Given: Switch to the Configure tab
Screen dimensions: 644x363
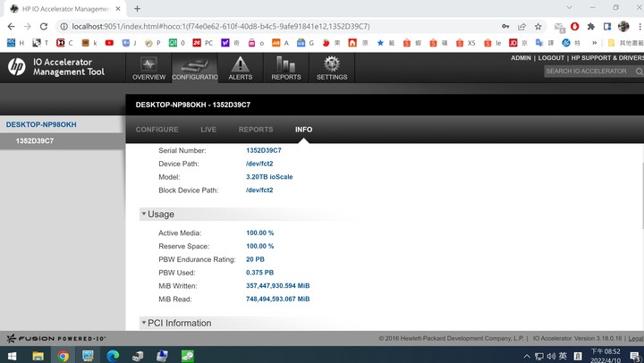Looking at the screenshot, I should tap(157, 130).
